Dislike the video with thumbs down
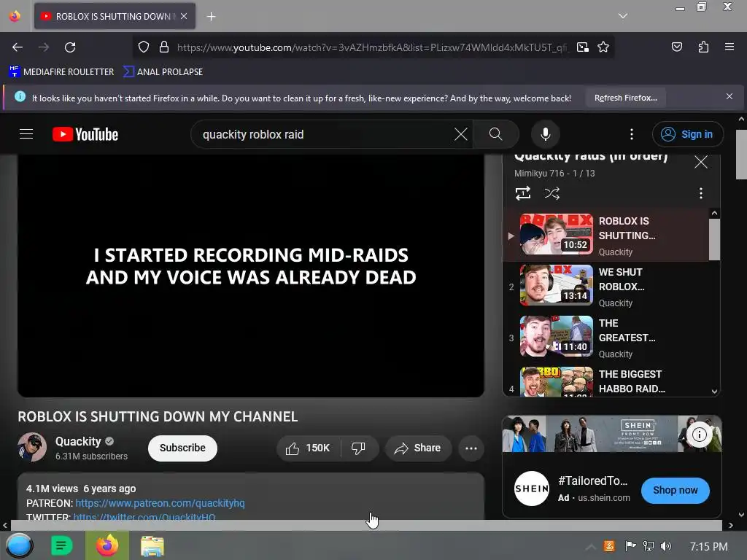The width and height of the screenshot is (747, 560). pyautogui.click(x=359, y=448)
